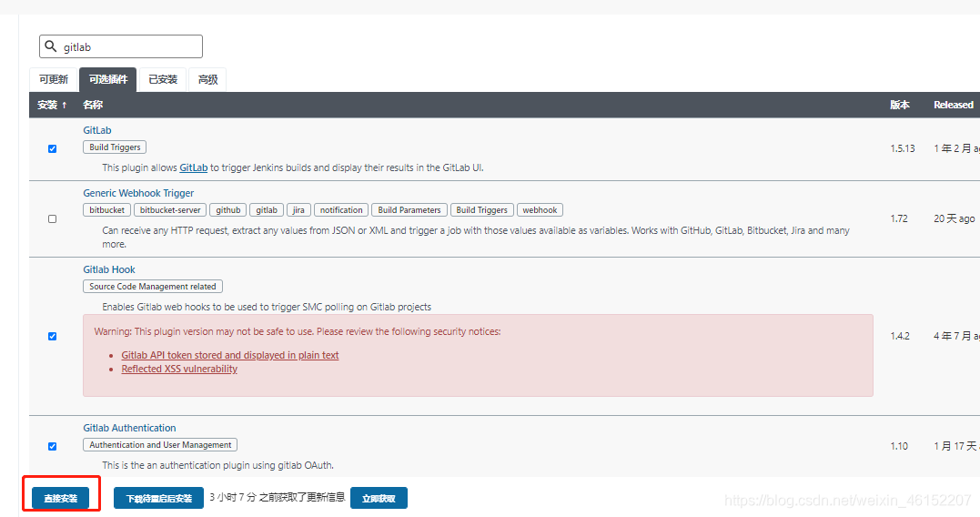The width and height of the screenshot is (980, 517).
Task: Open the GitLab plugin title link
Action: 96,130
